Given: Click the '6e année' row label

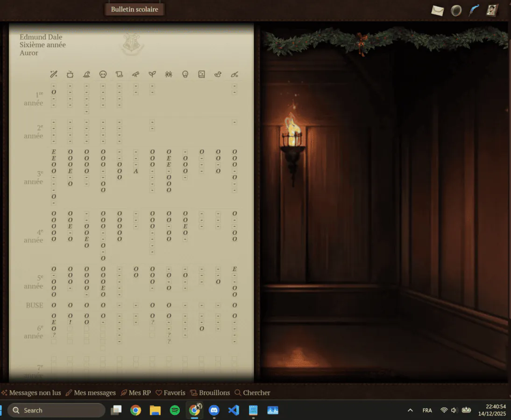Looking at the screenshot, I should click(34, 332).
